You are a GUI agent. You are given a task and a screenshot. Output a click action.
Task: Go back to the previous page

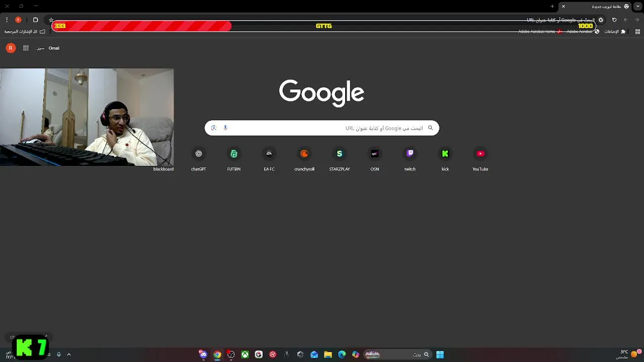(x=637, y=20)
